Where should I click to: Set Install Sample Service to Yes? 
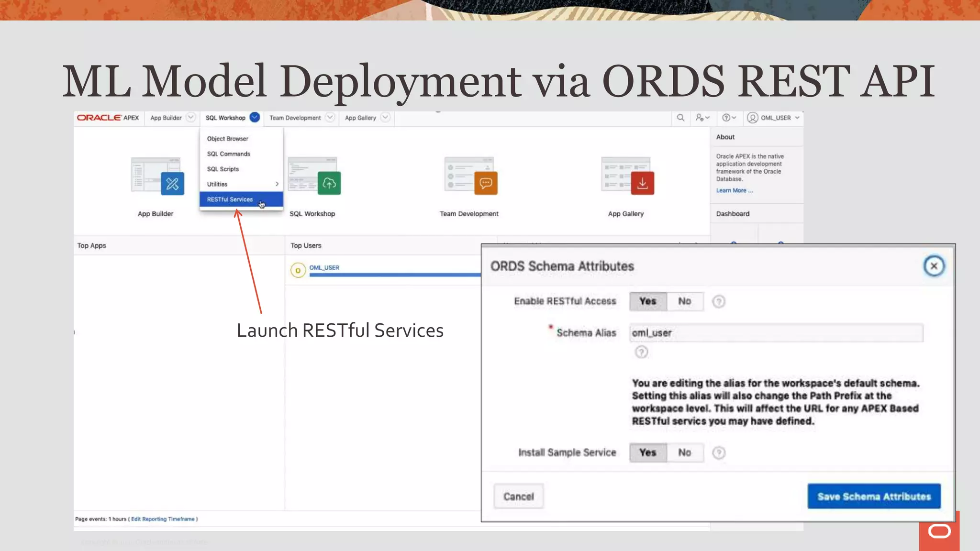click(648, 452)
